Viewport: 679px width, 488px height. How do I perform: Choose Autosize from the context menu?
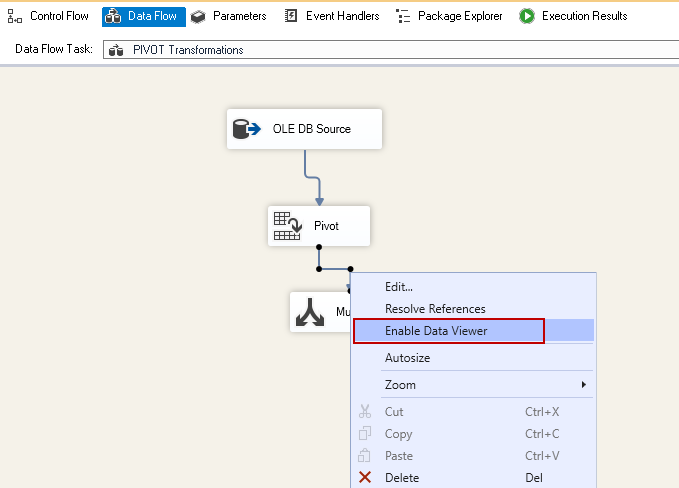tap(408, 357)
